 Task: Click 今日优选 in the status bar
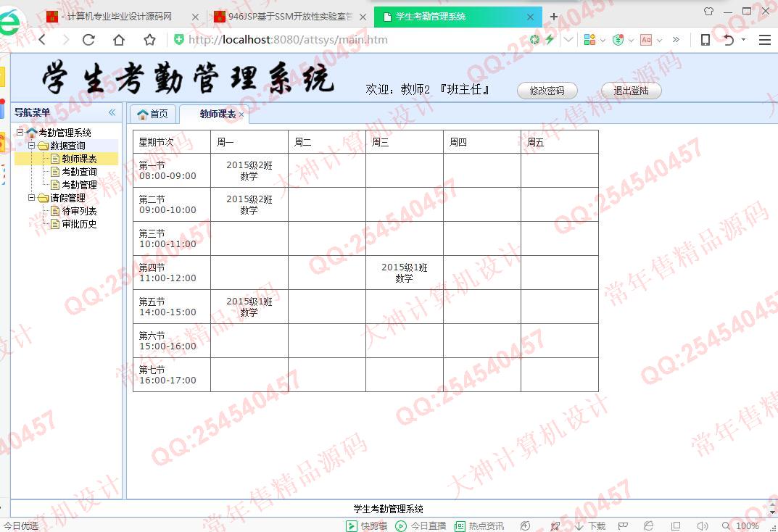pyautogui.click(x=21, y=526)
